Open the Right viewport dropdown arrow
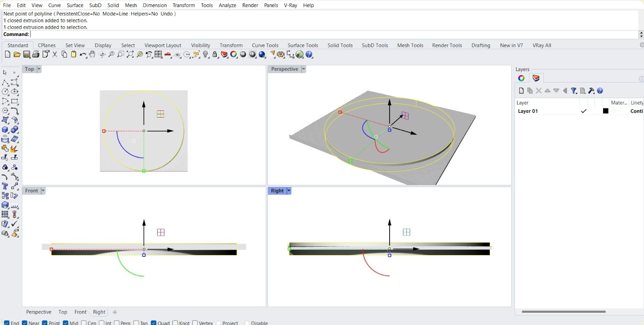 pyautogui.click(x=289, y=191)
